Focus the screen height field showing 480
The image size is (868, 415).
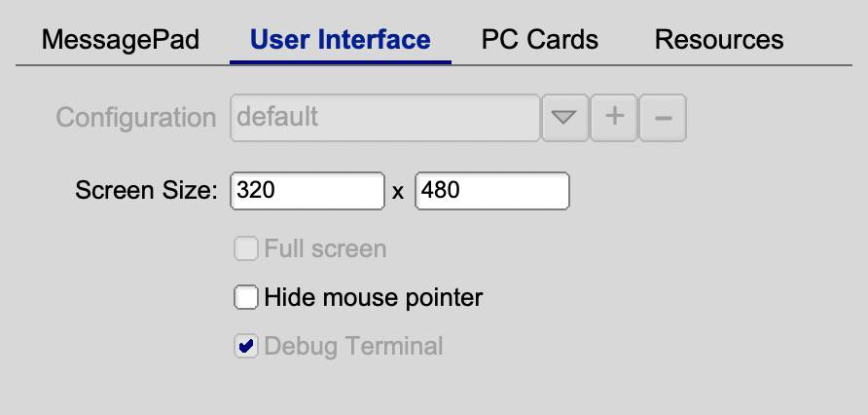[x=491, y=191]
